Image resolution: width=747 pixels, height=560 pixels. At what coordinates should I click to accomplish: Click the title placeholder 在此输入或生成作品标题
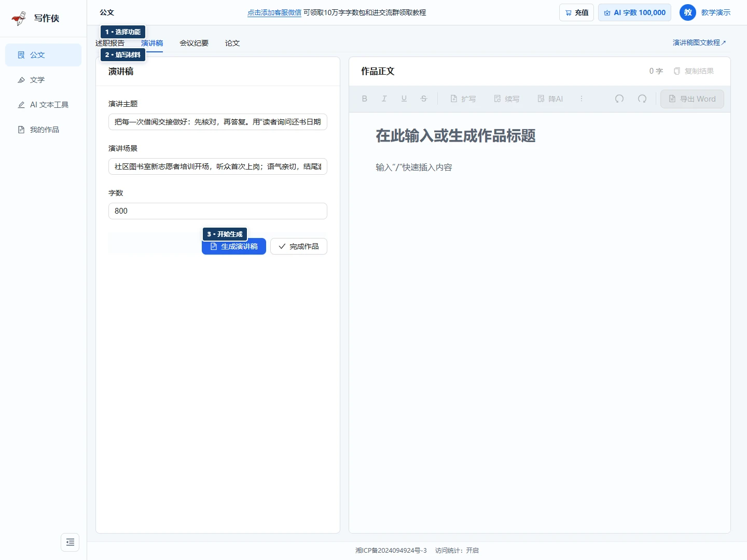(x=455, y=136)
